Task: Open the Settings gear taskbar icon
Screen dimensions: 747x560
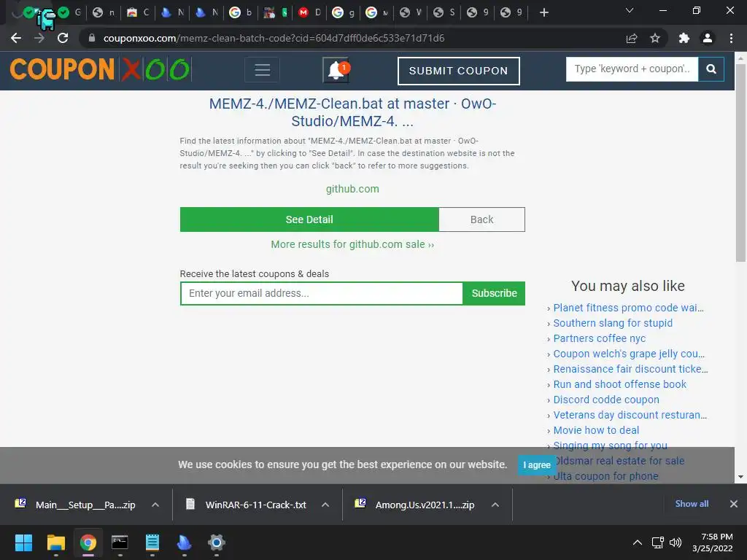Action: (216, 542)
